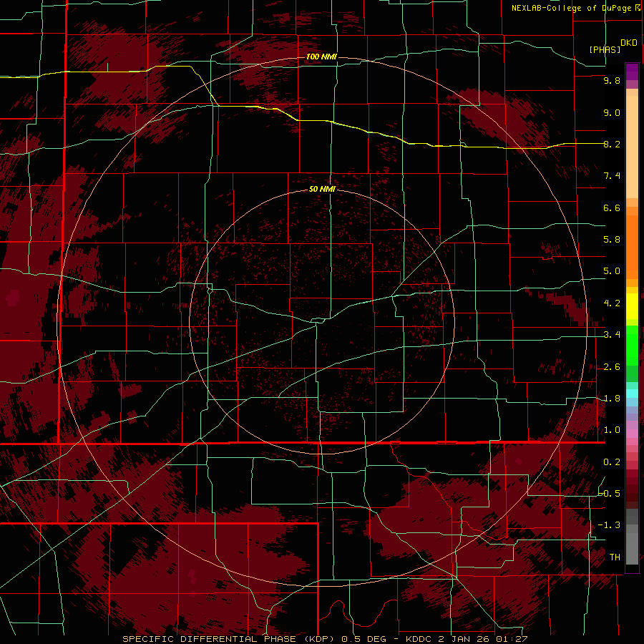Image resolution: width=644 pixels, height=644 pixels.
Task: Click the -0.5 legend value
Action: (609, 493)
